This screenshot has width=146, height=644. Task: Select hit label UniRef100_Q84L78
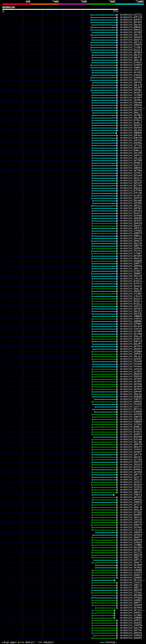tap(131, 60)
